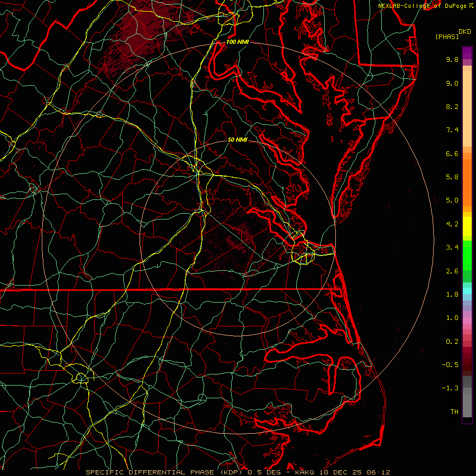476x476 pixels.
Task: Select the 9.0 scale value
Action: coord(452,83)
